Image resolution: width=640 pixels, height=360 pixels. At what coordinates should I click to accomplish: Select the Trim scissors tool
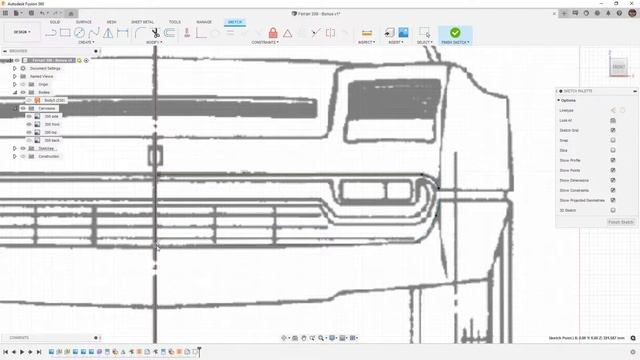point(156,33)
